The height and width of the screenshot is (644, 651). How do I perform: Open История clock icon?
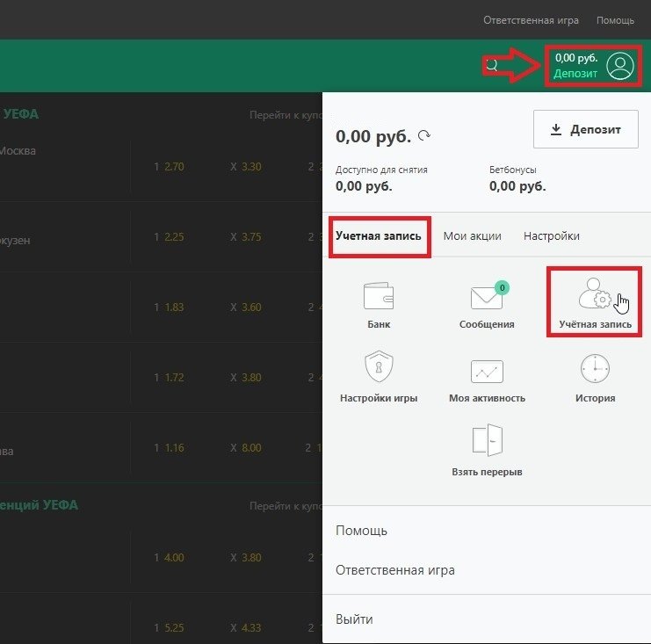(595, 370)
